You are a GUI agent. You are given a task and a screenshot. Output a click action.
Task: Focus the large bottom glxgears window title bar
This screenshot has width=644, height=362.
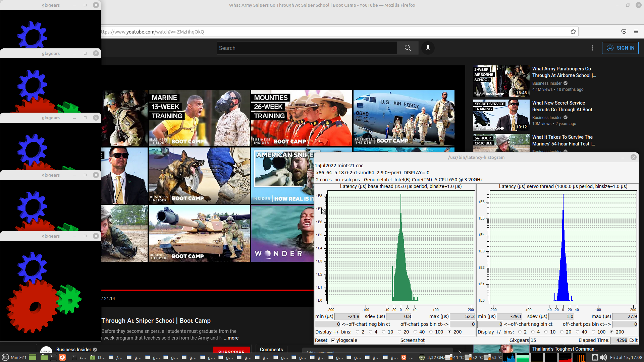point(50,236)
